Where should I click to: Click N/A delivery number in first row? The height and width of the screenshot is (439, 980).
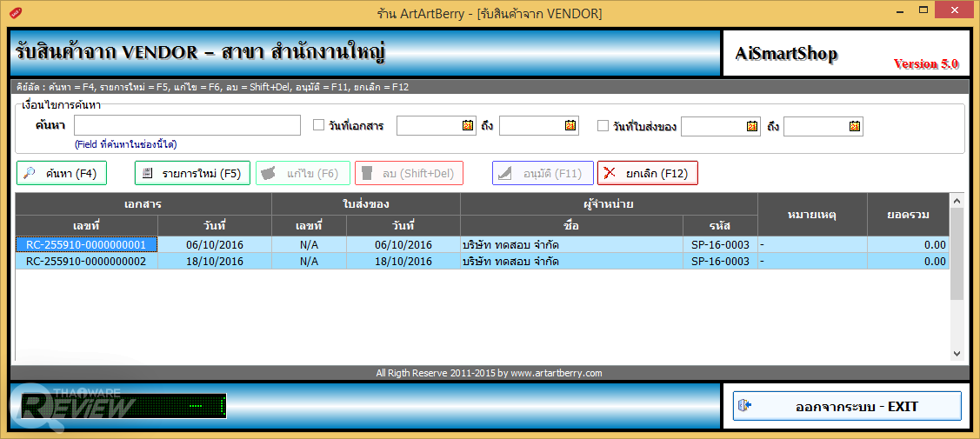(309, 245)
